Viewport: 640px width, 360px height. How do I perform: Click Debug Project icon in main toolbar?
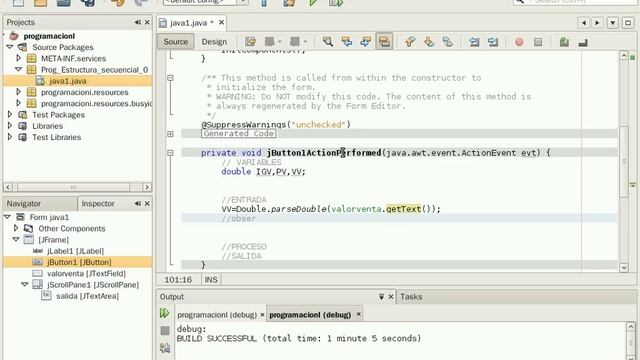click(x=336, y=2)
